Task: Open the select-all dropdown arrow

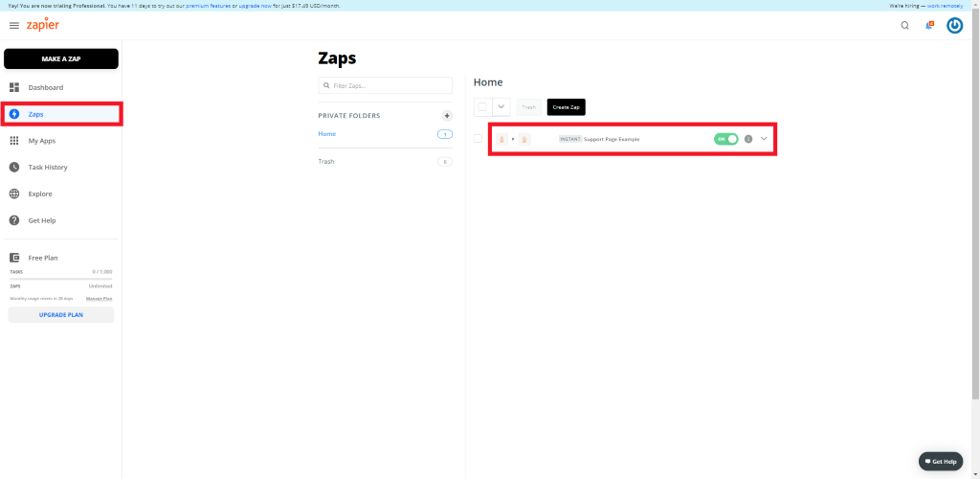Action: (x=501, y=107)
